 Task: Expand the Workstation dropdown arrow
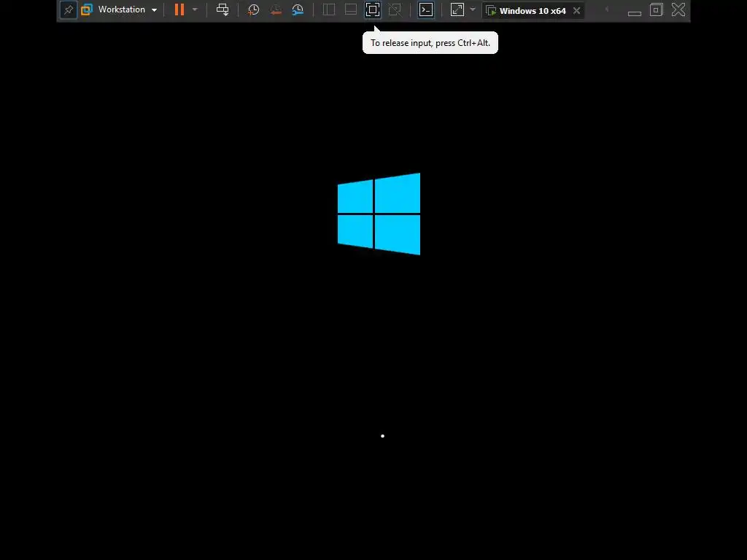click(x=155, y=10)
